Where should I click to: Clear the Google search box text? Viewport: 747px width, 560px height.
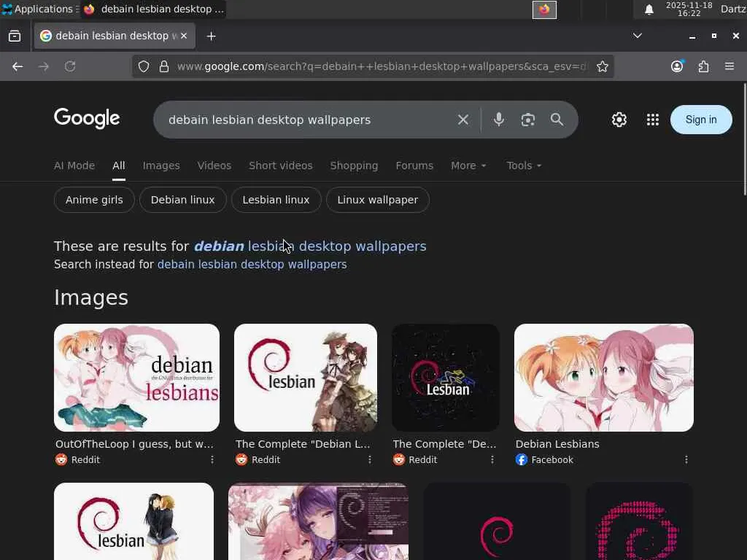click(x=462, y=120)
